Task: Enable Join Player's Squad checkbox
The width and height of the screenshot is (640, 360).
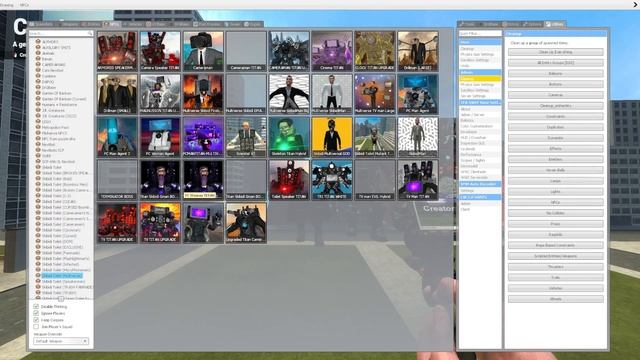Action: tap(36, 327)
